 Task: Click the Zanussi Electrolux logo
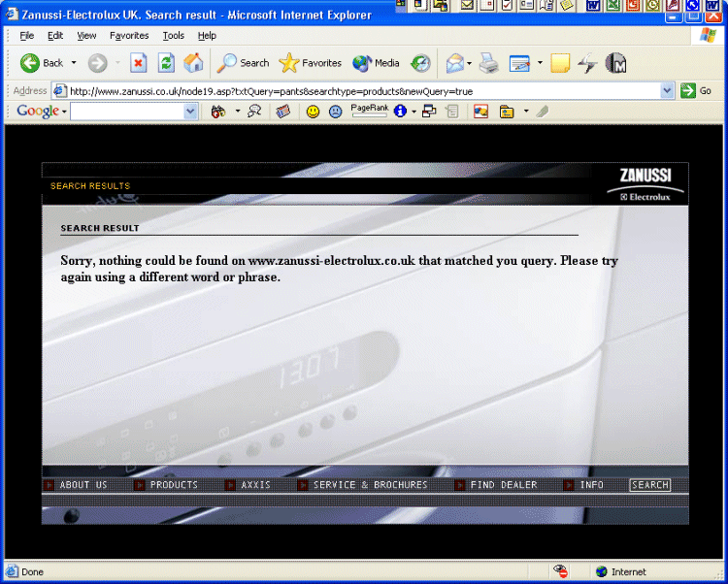tap(645, 184)
